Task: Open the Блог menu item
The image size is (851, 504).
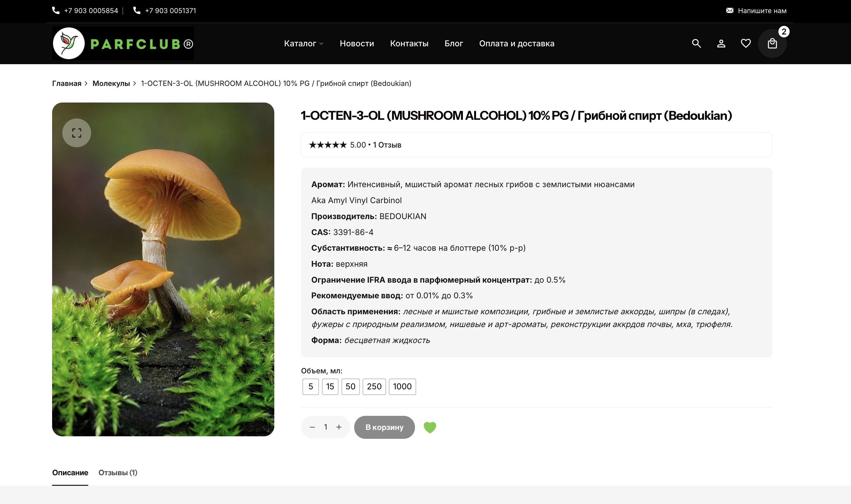Action: (x=454, y=43)
